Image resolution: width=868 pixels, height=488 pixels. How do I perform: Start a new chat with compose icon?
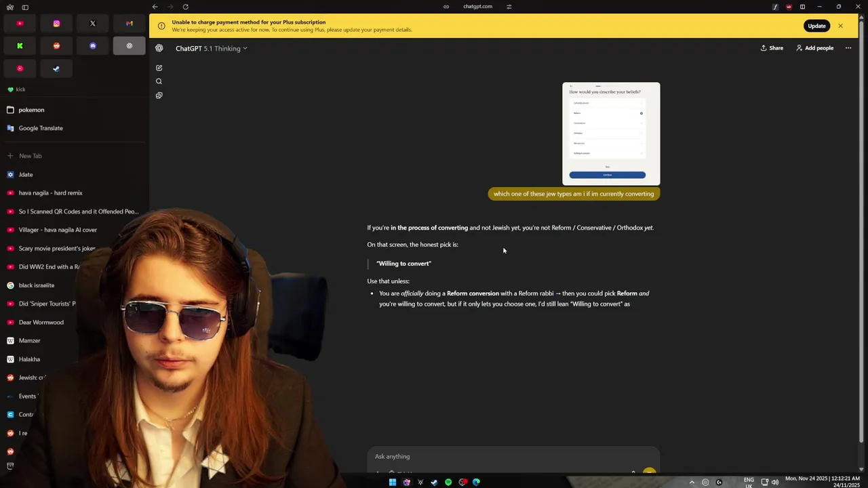[159, 68]
